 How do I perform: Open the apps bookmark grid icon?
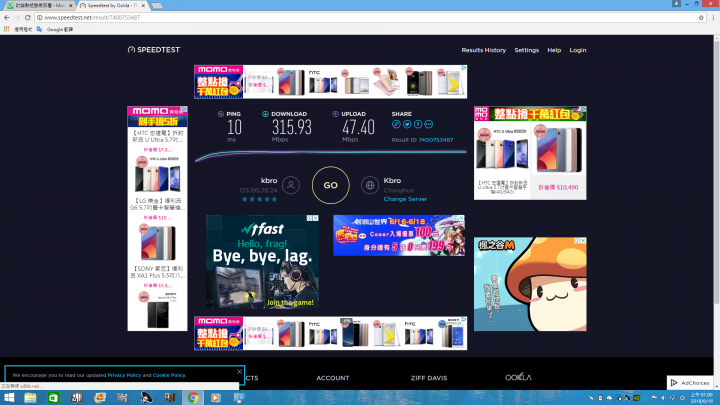6,29
